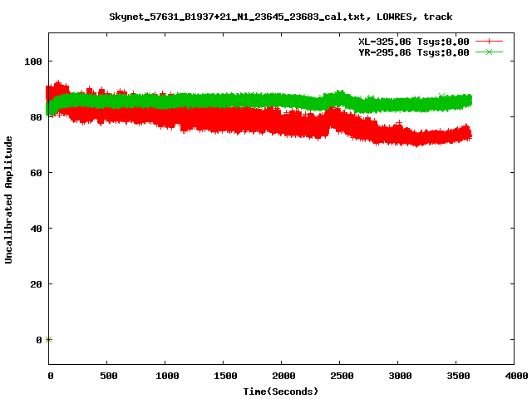Click the x-axis tick label 4000

pos(516,376)
